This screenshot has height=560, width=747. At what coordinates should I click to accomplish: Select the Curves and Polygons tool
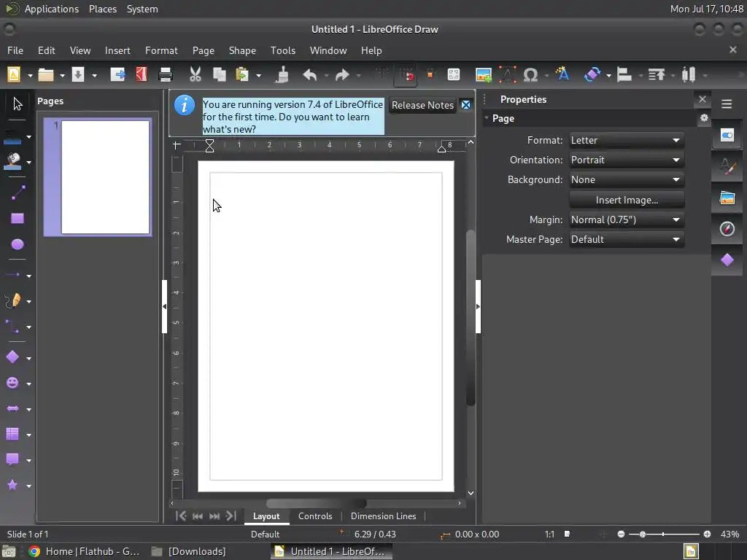coord(12,300)
